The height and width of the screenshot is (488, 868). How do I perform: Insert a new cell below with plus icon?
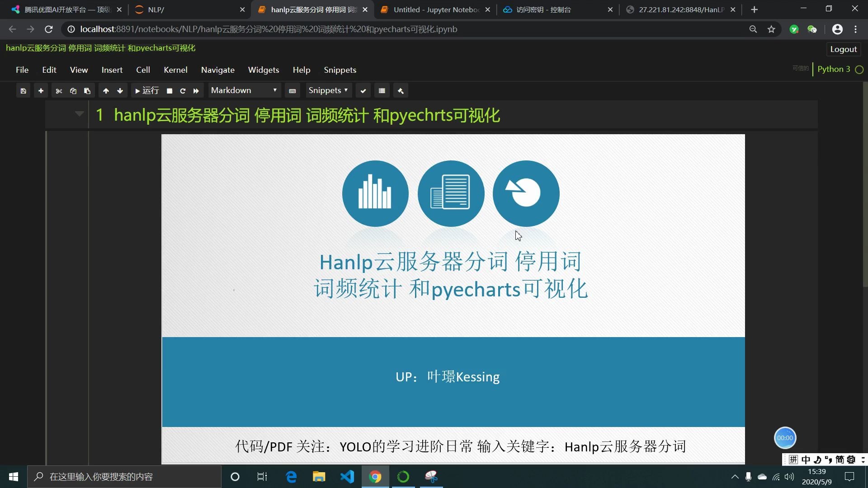point(41,91)
